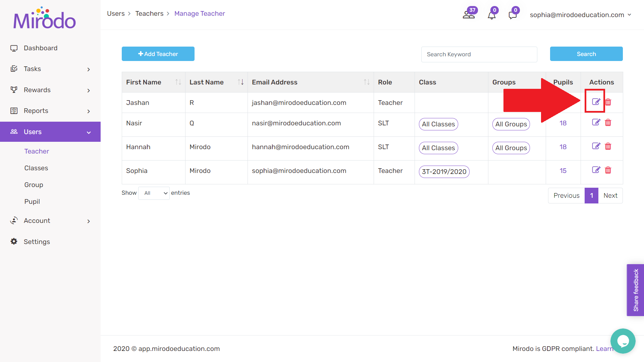Click the Dashboard monitor icon
644x362 pixels.
pyautogui.click(x=14, y=48)
